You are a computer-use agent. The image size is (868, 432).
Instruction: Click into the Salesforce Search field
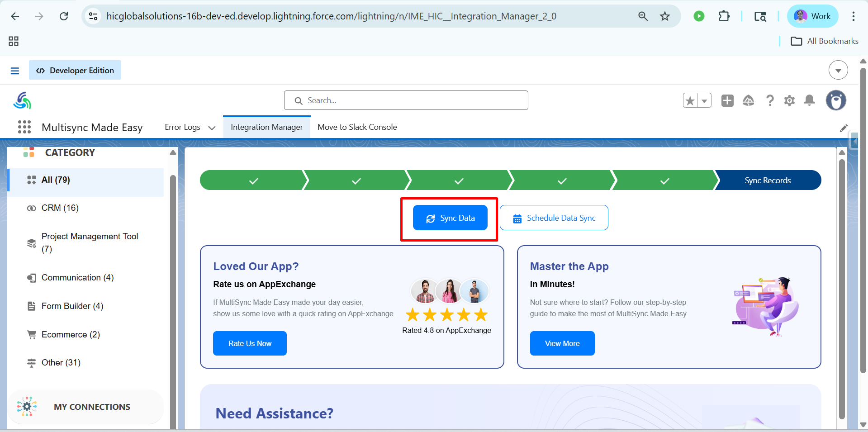pos(406,100)
